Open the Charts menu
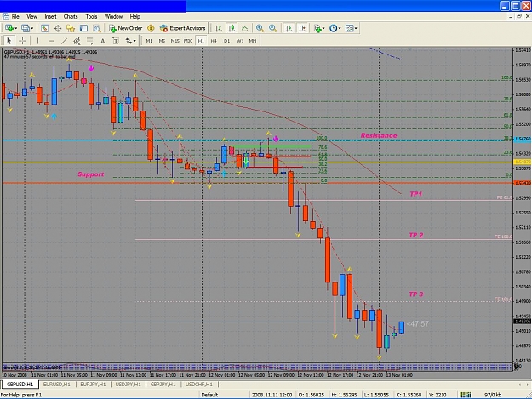The image size is (532, 399). click(x=71, y=16)
